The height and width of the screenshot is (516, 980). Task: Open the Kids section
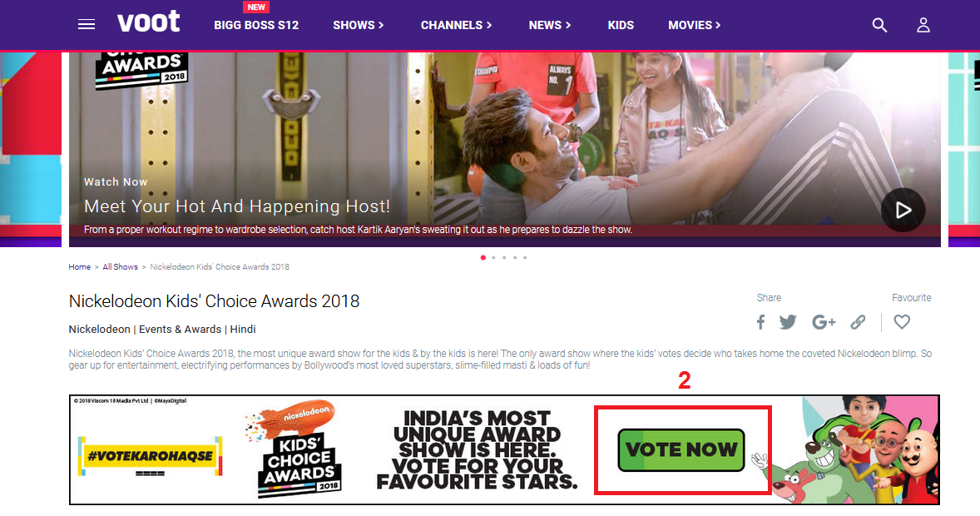coord(621,25)
